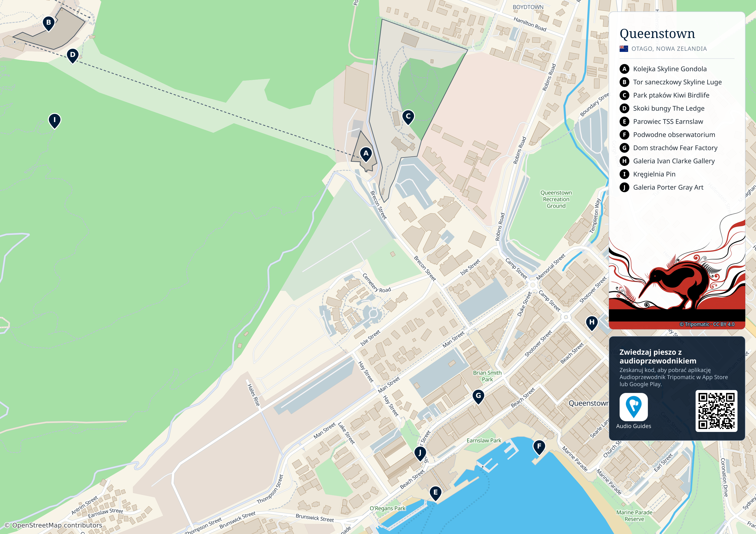Click the OpenStreetMap contributors attribution

[53, 525]
